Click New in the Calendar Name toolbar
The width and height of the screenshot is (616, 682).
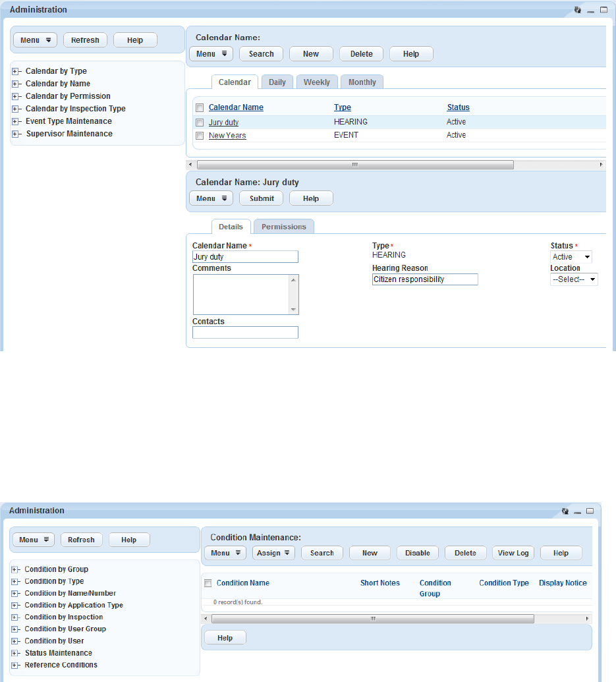pyautogui.click(x=311, y=54)
